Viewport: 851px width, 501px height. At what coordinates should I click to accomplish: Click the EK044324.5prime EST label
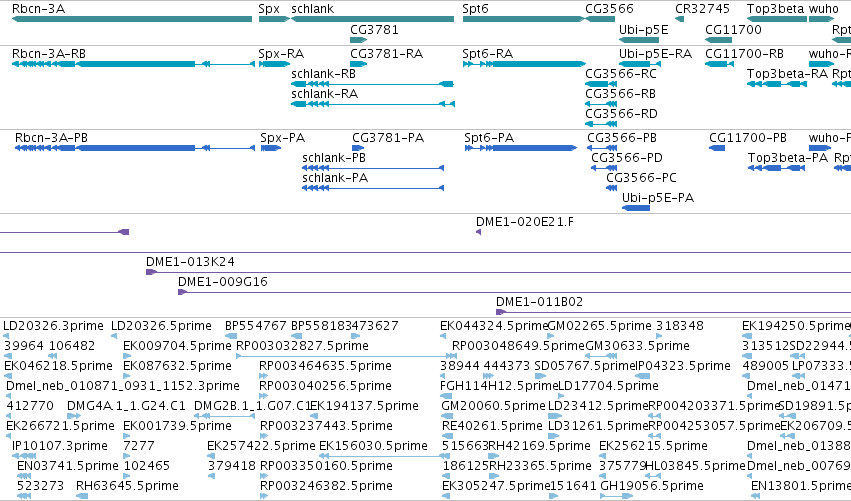click(x=494, y=326)
